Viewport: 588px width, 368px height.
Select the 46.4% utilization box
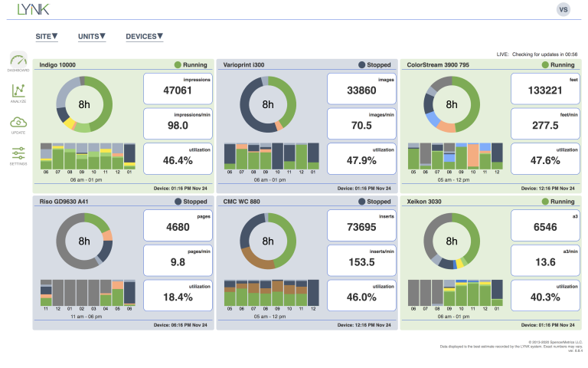pos(178,159)
